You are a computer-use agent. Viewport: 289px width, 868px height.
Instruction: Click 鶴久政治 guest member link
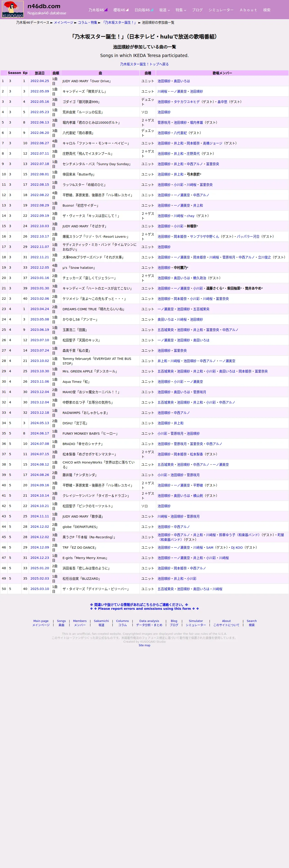tap(199, 278)
